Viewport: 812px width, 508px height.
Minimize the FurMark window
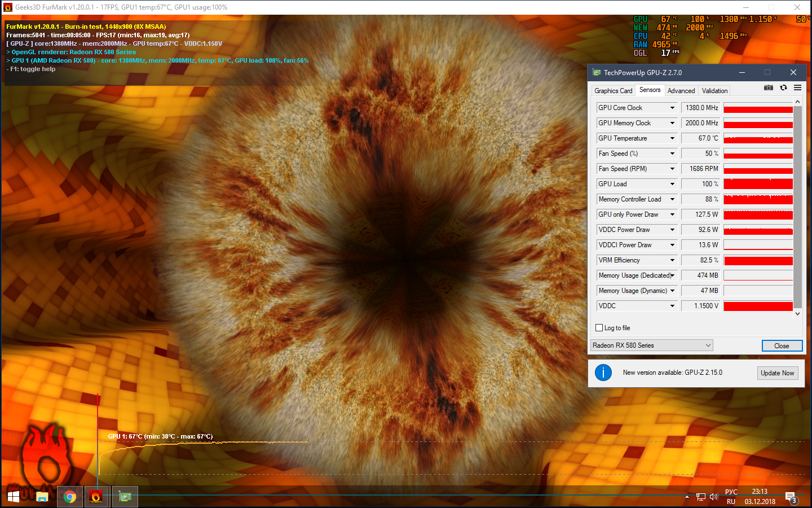pos(745,7)
